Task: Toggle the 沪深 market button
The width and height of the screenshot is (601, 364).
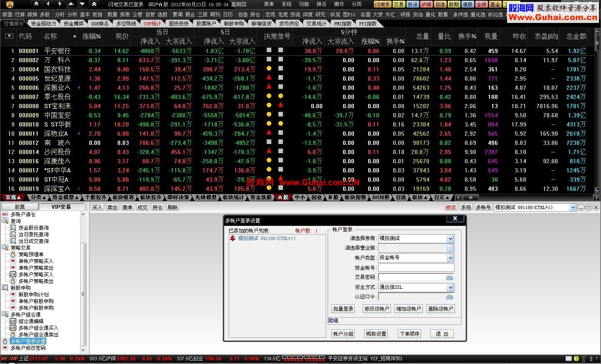Action: coord(426,4)
